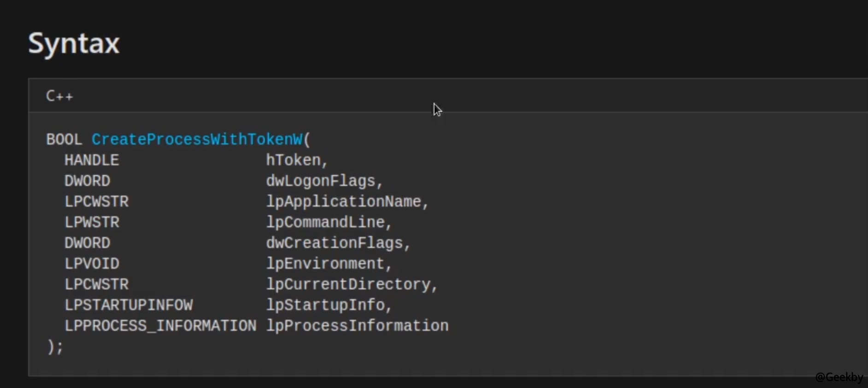Click the @Geekby watermark text
Viewport: 868px width, 388px height.
point(839,377)
